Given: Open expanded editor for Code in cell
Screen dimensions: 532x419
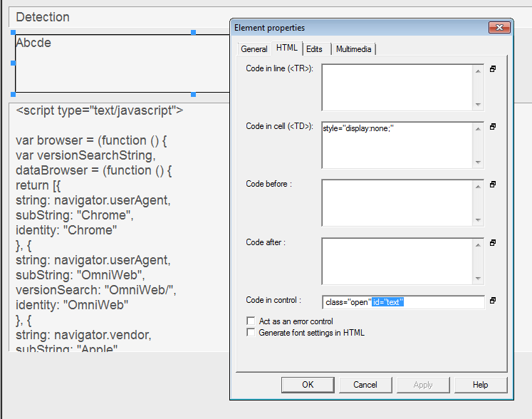Looking at the screenshot, I should 493,127.
